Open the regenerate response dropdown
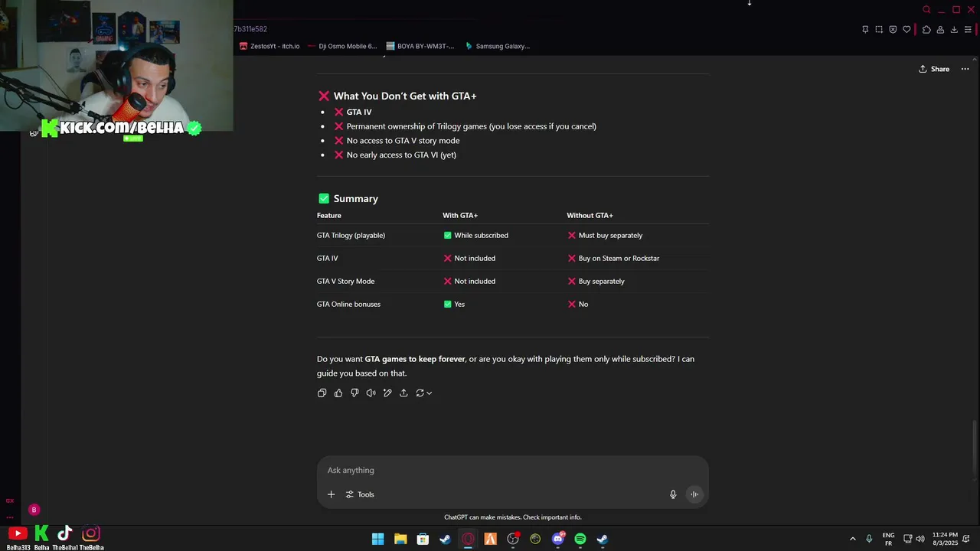980x551 pixels. (424, 393)
